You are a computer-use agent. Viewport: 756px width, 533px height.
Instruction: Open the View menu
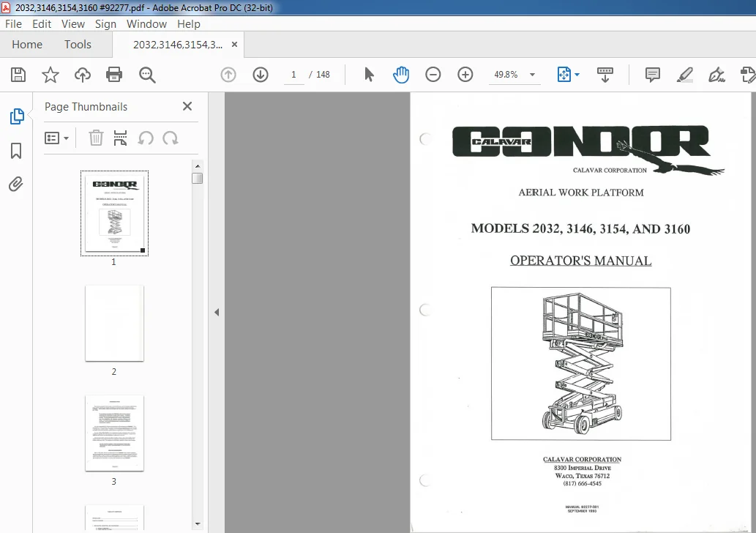[x=72, y=24]
